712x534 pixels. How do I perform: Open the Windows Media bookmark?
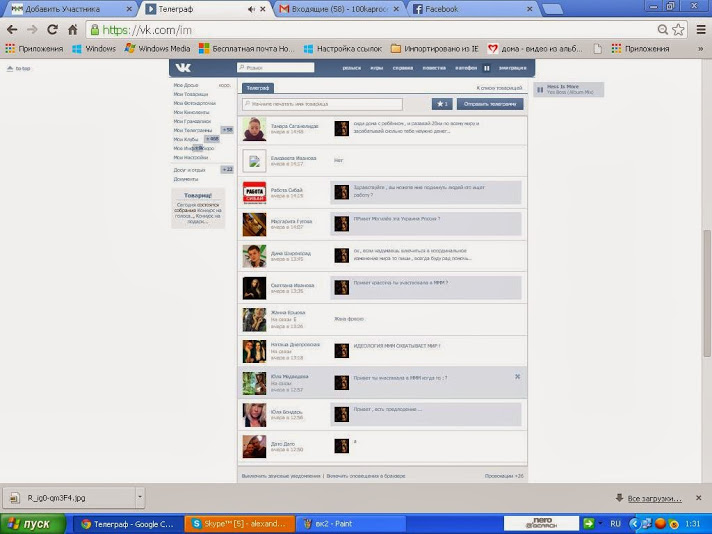(x=158, y=49)
